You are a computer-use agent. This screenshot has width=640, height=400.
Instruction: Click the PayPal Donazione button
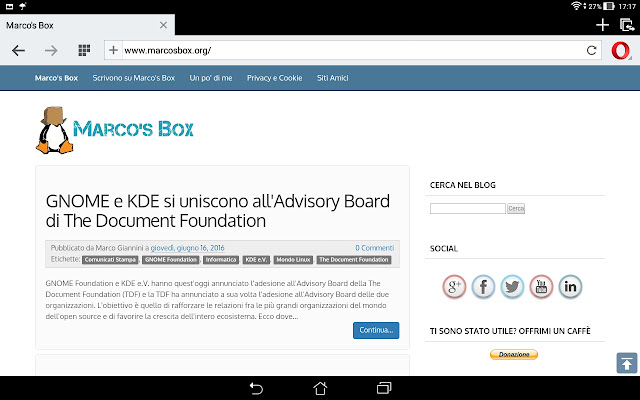514,354
